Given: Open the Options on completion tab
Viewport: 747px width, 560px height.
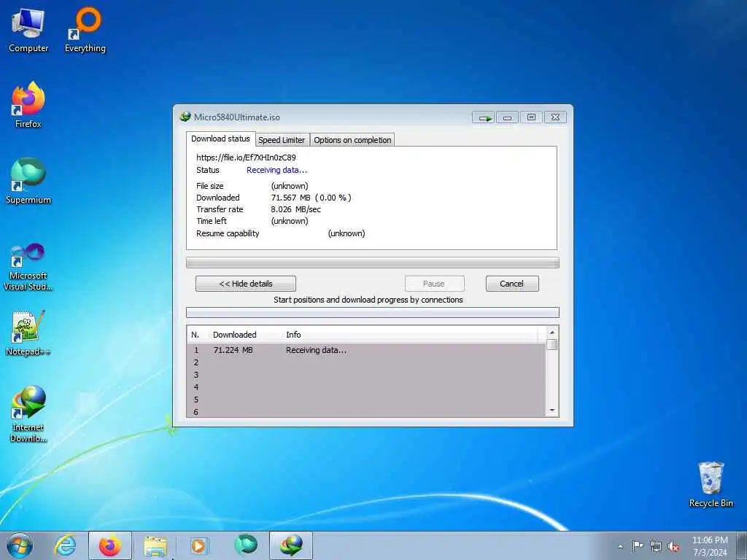Looking at the screenshot, I should coord(352,140).
